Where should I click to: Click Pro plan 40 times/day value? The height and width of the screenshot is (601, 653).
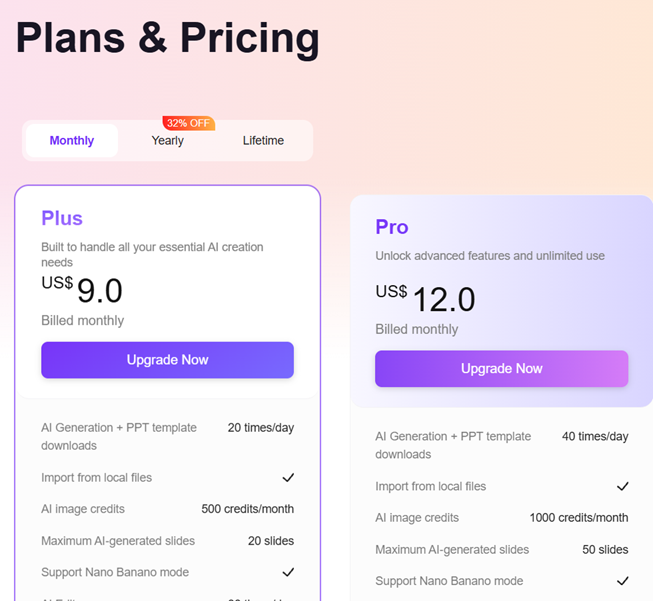(595, 437)
